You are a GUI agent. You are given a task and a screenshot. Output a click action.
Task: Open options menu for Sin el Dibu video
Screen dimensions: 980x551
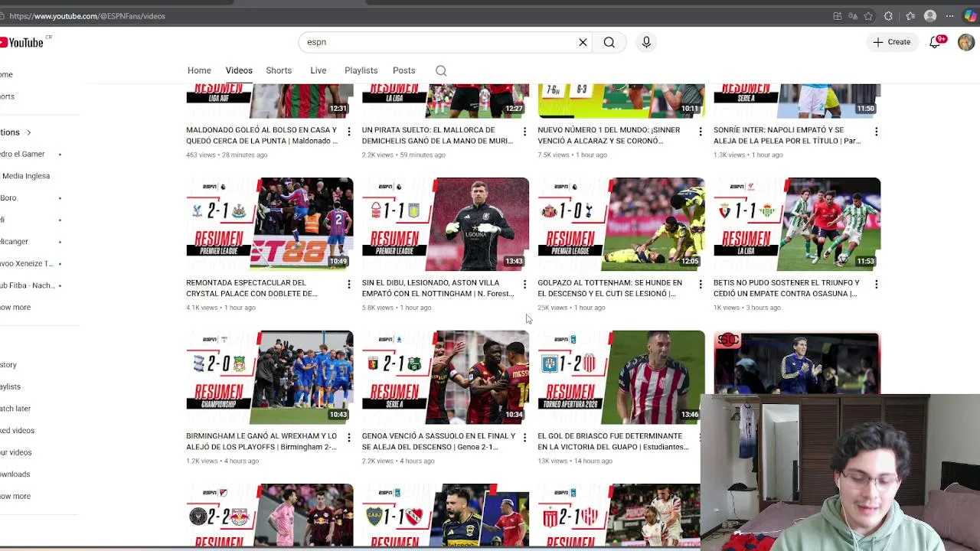coord(524,285)
